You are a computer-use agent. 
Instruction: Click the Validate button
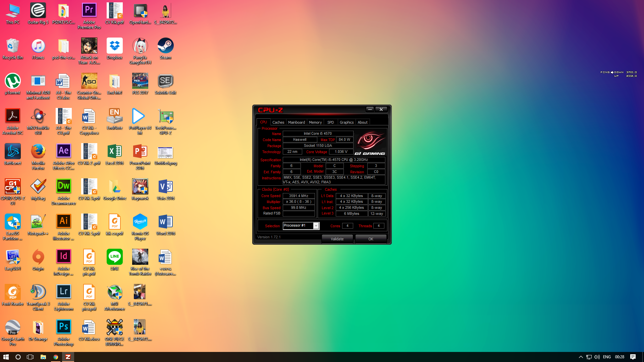click(337, 239)
